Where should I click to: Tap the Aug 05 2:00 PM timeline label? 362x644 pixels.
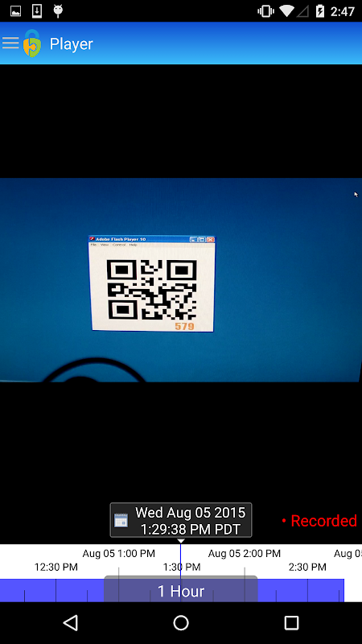pyautogui.click(x=245, y=553)
